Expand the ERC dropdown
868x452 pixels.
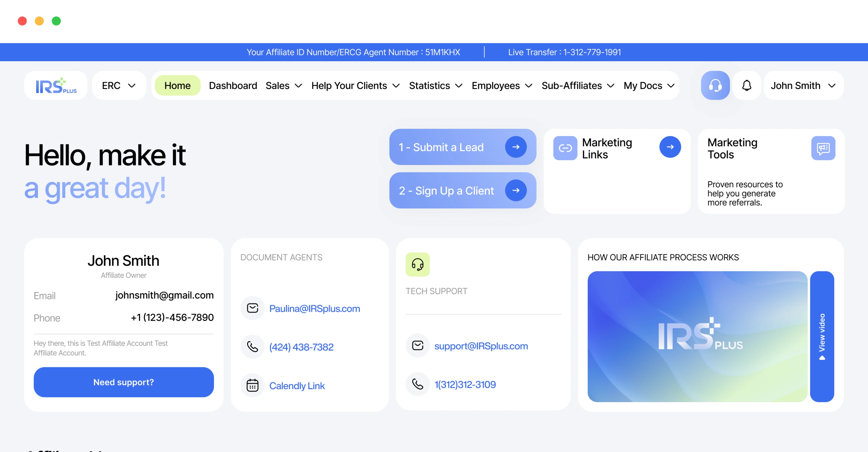click(119, 86)
